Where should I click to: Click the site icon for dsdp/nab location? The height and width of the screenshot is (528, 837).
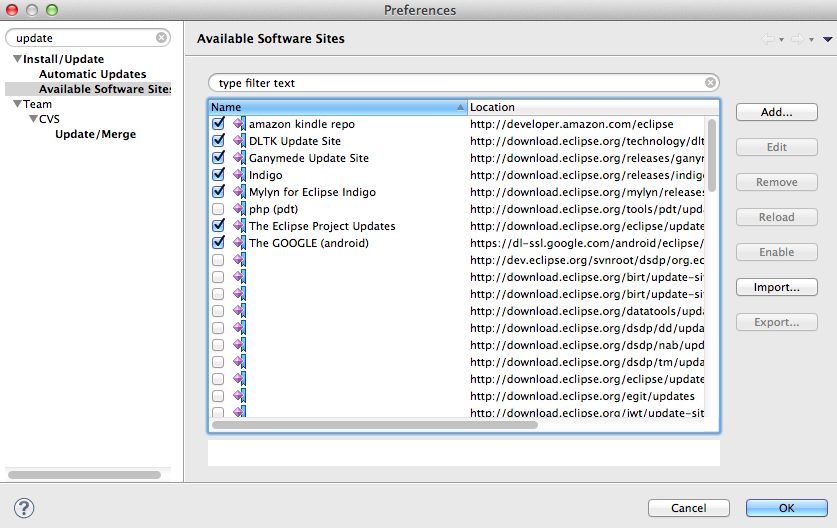point(240,345)
